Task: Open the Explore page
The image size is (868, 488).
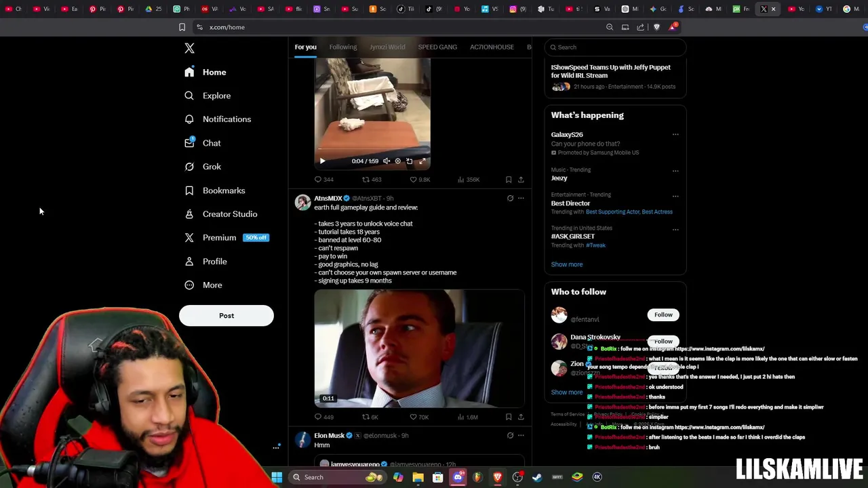Action: (208, 96)
